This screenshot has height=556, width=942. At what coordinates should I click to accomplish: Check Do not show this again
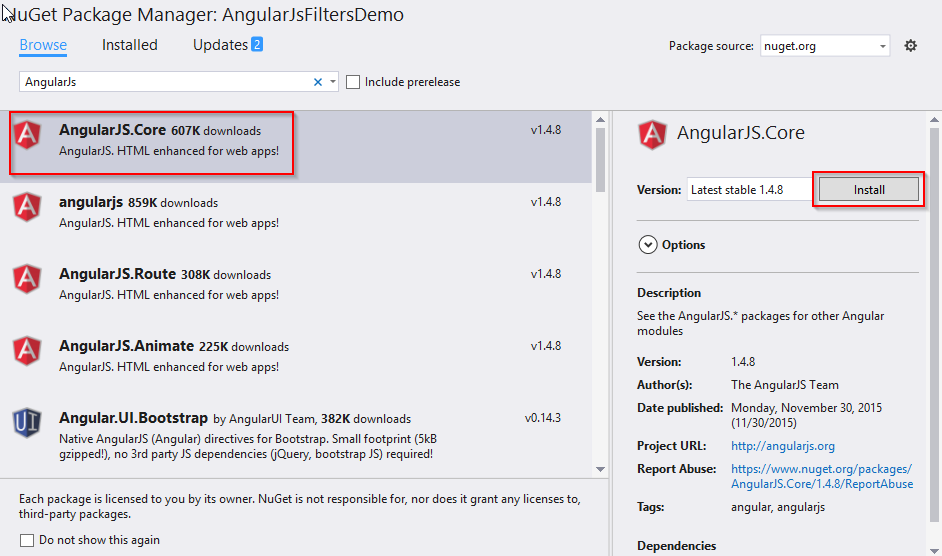pos(27,540)
